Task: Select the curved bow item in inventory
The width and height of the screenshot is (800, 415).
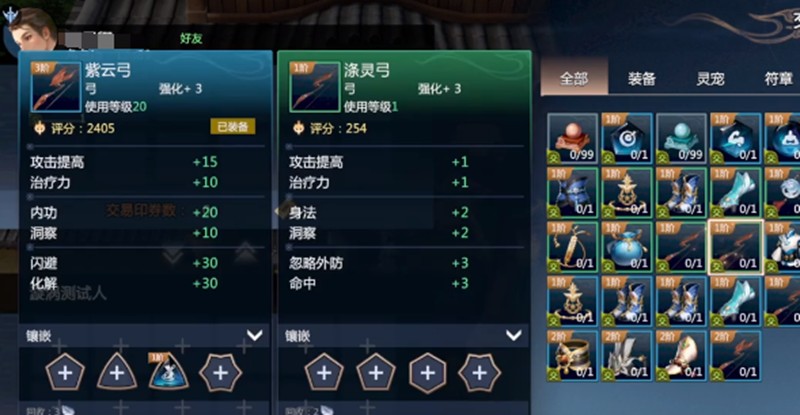Action: 572,247
